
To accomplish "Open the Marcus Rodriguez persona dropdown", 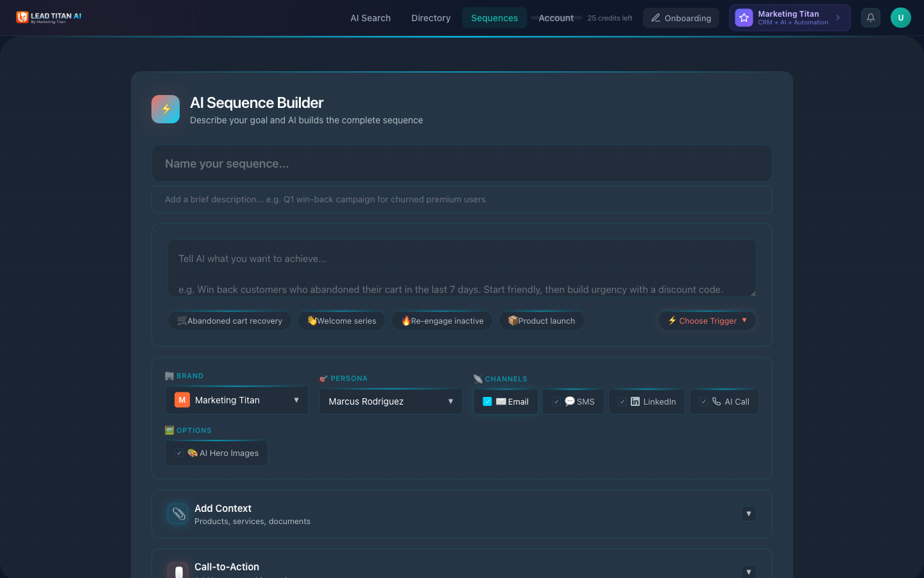I will pos(390,401).
